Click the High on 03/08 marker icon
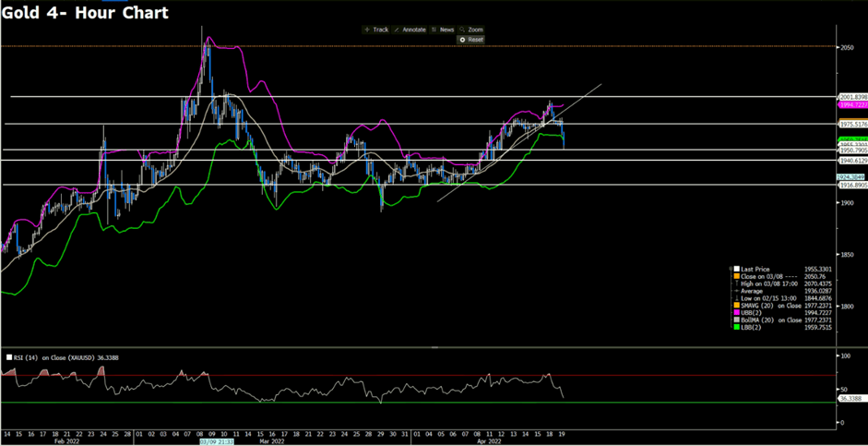The image size is (868, 446). point(736,283)
